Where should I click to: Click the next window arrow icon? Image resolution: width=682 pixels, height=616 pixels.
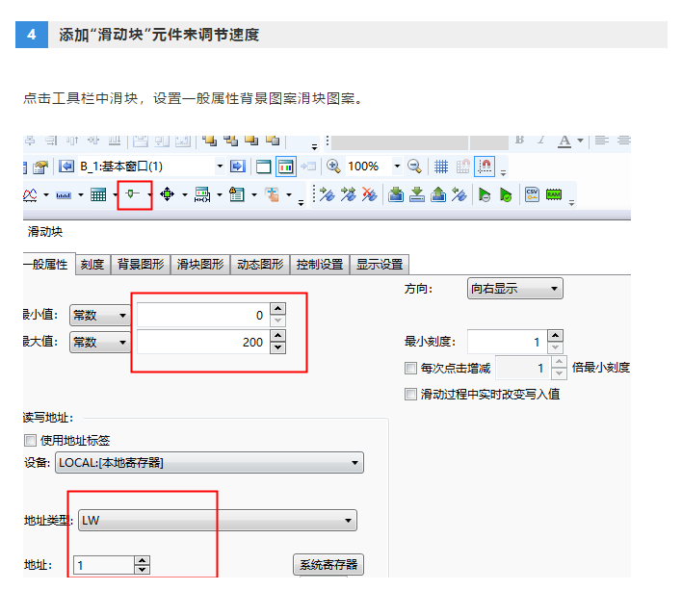[238, 166]
